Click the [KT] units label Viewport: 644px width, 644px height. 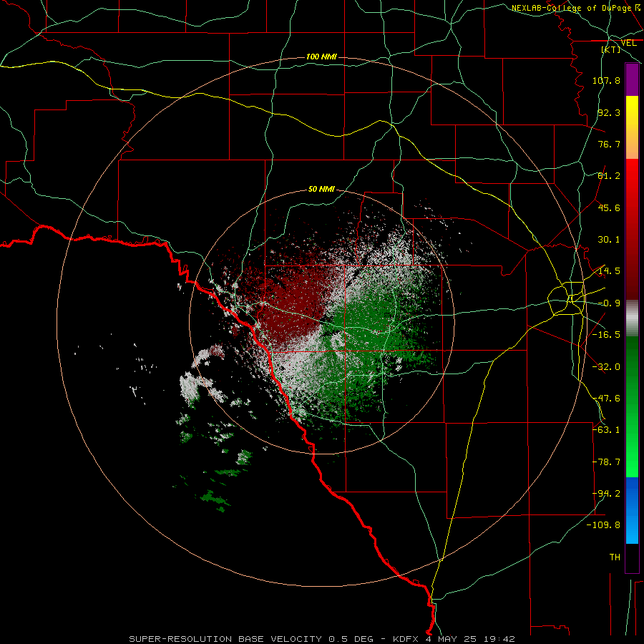[611, 49]
